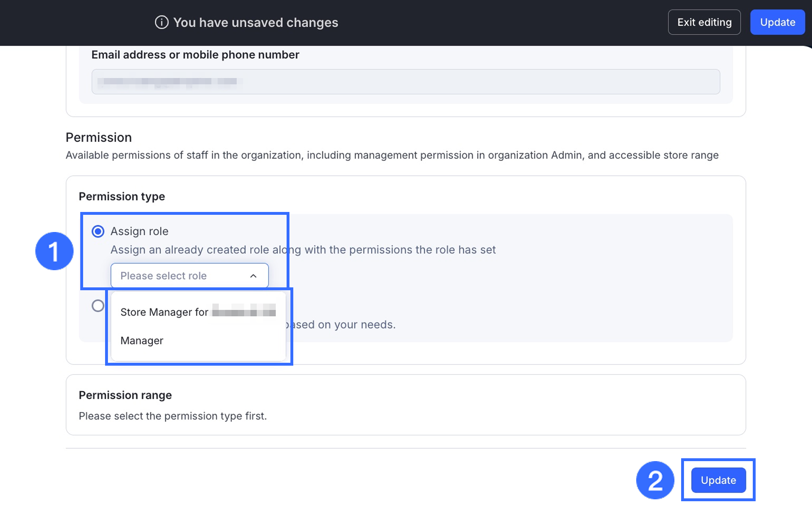Click the Permission type heading

(x=122, y=197)
